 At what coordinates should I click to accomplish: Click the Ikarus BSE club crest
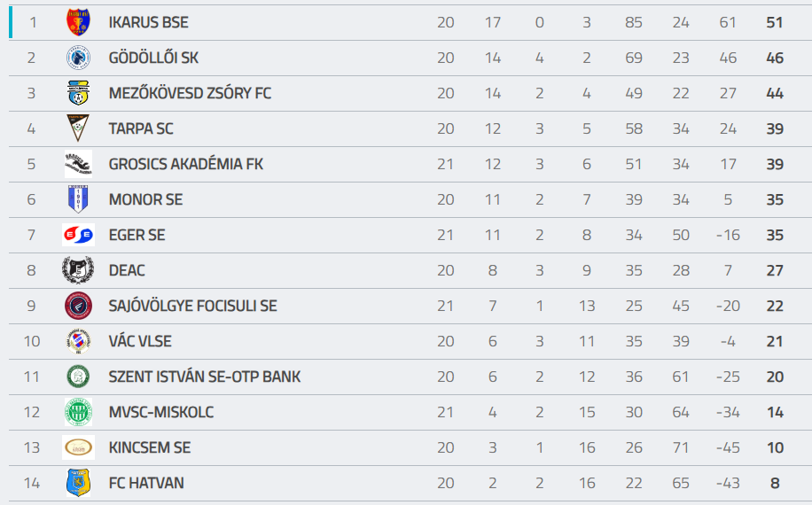[78, 22]
